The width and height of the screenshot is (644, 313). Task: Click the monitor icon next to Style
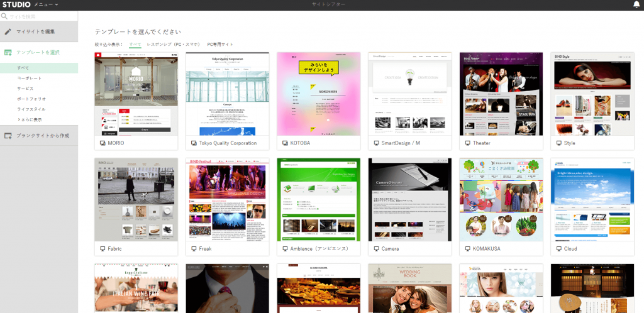(558, 143)
